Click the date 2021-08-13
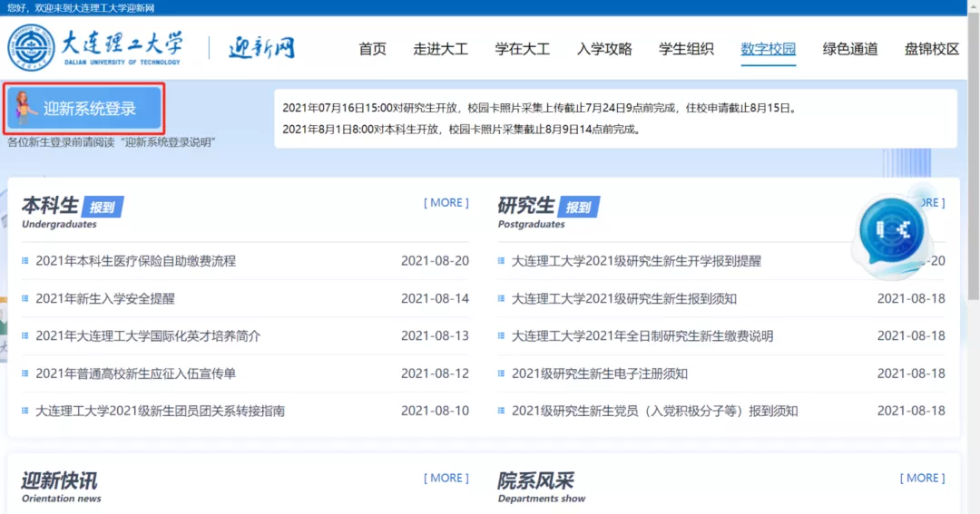This screenshot has width=980, height=514. 435,336
